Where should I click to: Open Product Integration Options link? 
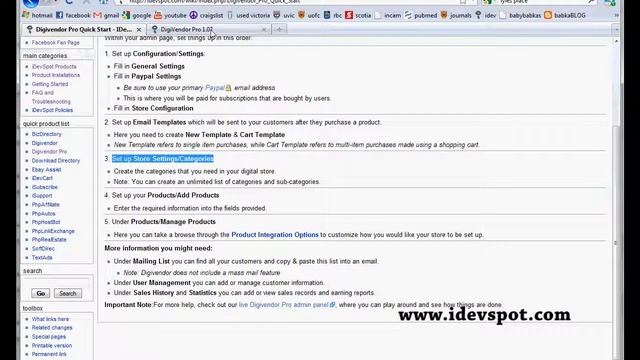pyautogui.click(x=275, y=235)
